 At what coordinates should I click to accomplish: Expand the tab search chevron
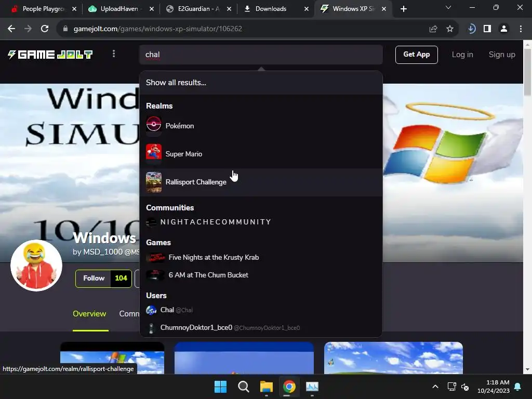(x=448, y=7)
